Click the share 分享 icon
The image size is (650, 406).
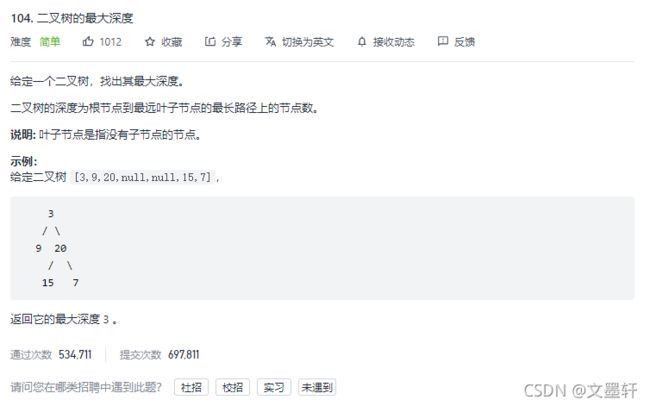point(210,41)
